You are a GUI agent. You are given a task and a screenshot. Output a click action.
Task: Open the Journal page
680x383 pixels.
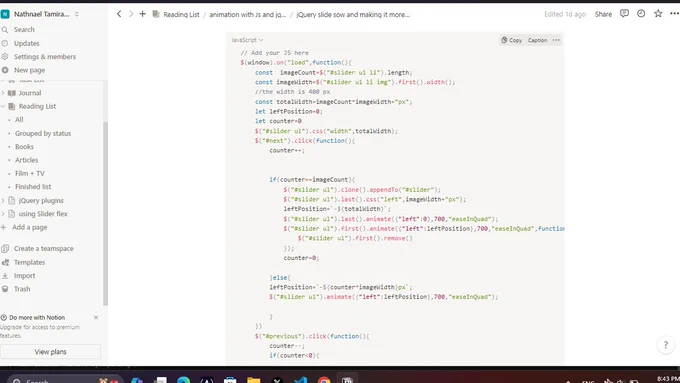tap(30, 93)
